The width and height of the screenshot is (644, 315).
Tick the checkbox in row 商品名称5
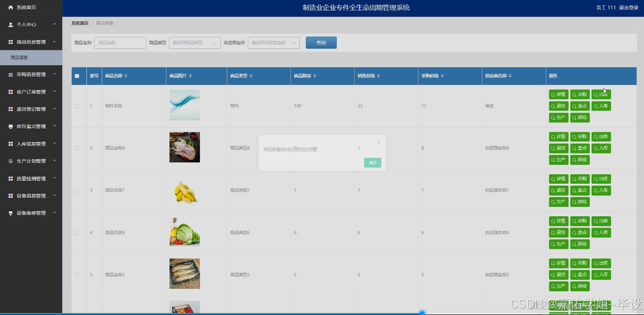point(77,275)
